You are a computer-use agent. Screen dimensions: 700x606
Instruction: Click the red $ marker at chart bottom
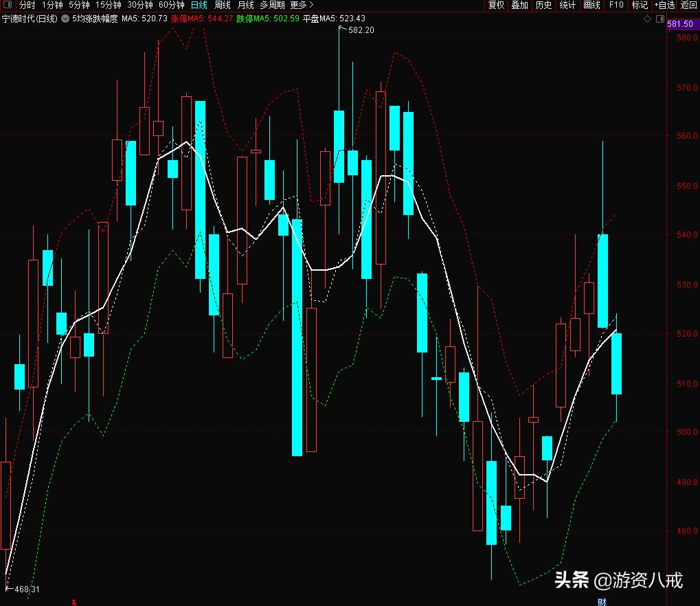pos(74,603)
